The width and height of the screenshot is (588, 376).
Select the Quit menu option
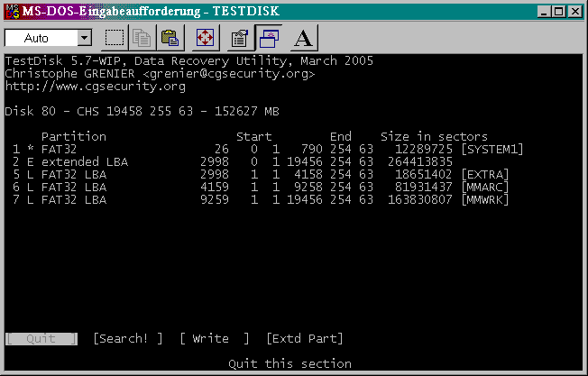point(41,339)
